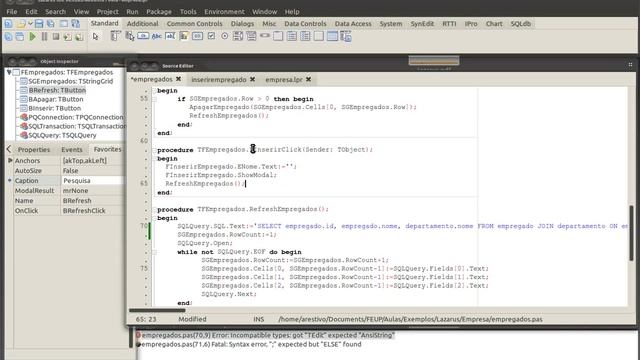Select the TButton component icon
Screen dimensions: 640x360
pyautogui.click(x=143, y=36)
